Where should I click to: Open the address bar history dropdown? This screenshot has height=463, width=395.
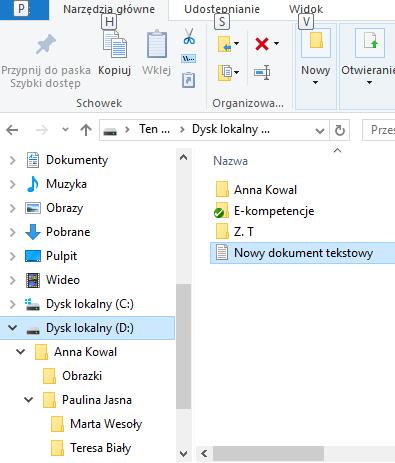(320, 131)
